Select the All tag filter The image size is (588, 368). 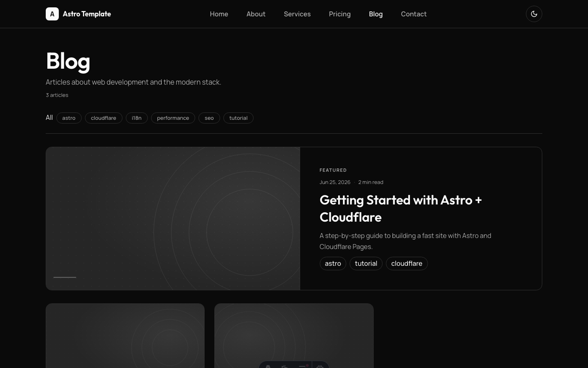tap(49, 118)
